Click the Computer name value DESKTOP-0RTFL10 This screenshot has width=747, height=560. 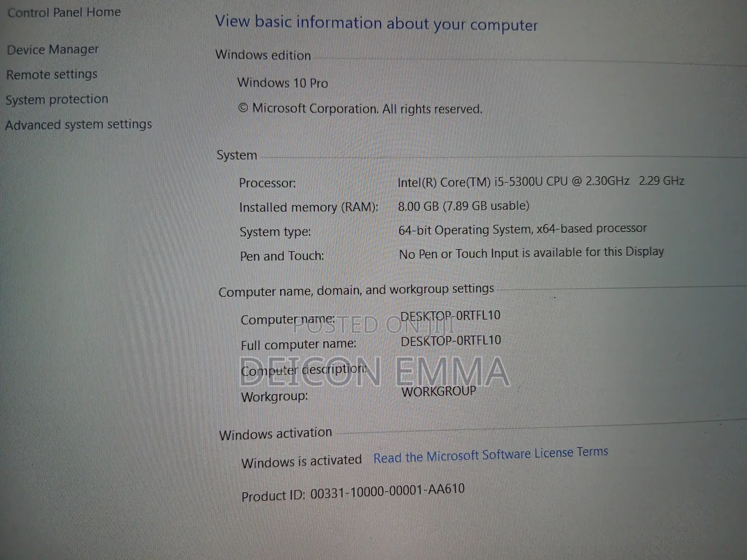click(x=451, y=316)
